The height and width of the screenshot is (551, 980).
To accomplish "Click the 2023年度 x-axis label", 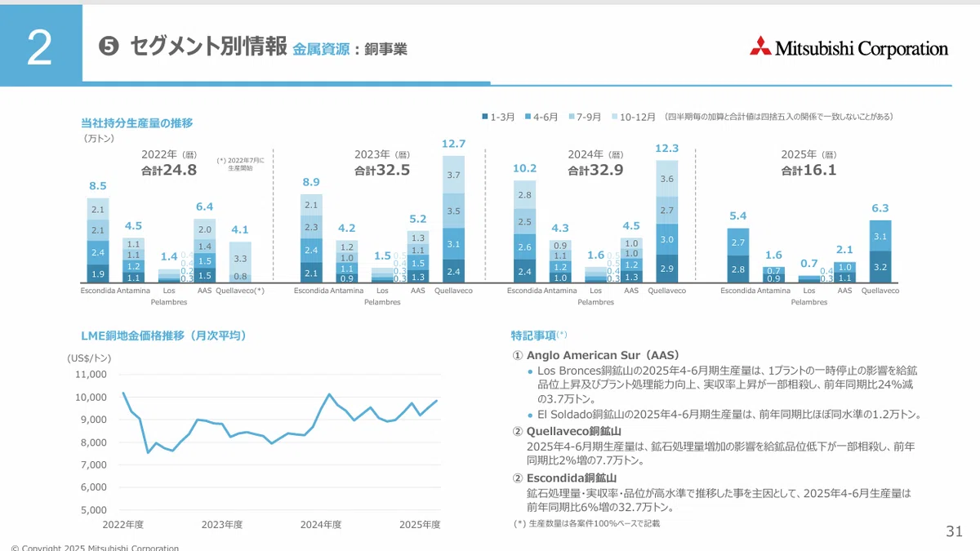I will click(222, 525).
